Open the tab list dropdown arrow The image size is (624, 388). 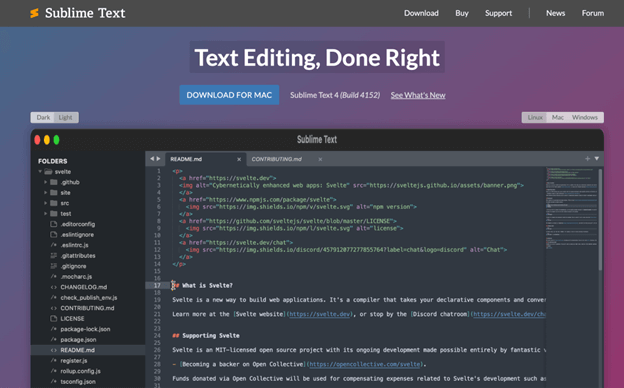[597, 158]
